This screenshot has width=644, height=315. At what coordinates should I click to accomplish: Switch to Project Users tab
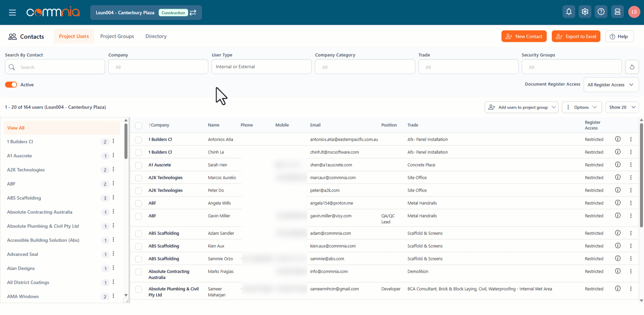(x=74, y=36)
